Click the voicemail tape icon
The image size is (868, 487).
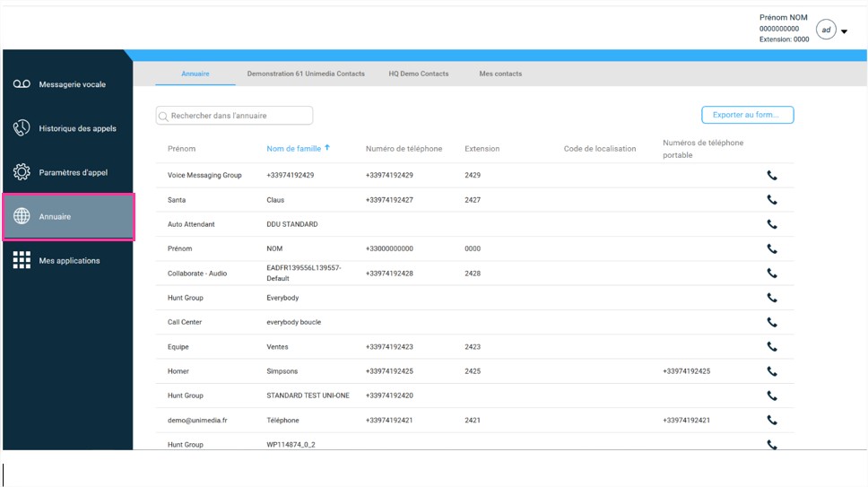click(x=22, y=84)
